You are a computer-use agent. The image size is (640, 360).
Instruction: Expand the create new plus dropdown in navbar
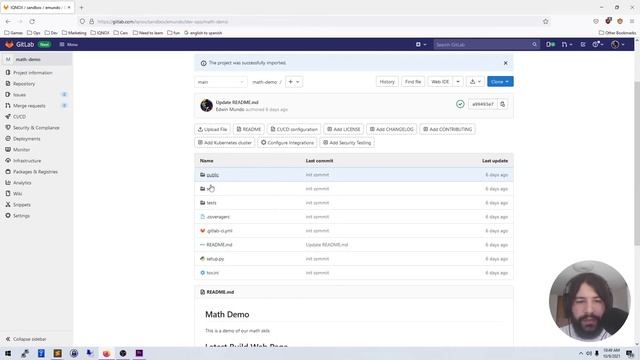click(421, 44)
